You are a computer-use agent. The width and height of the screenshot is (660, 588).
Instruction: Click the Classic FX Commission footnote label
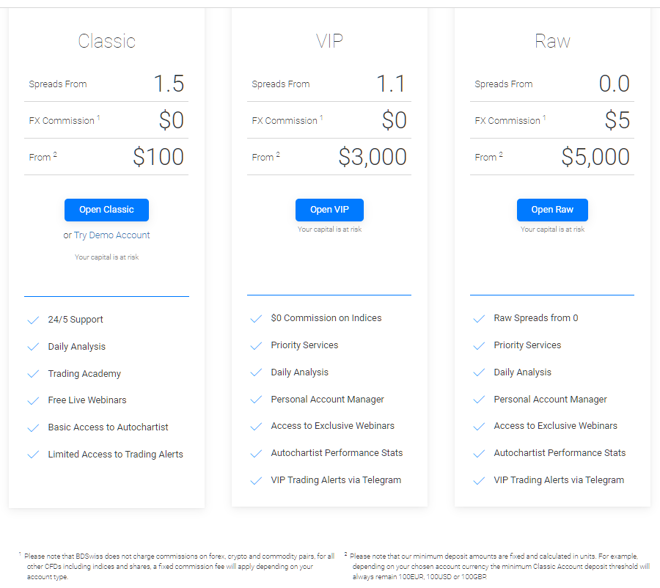64,120
